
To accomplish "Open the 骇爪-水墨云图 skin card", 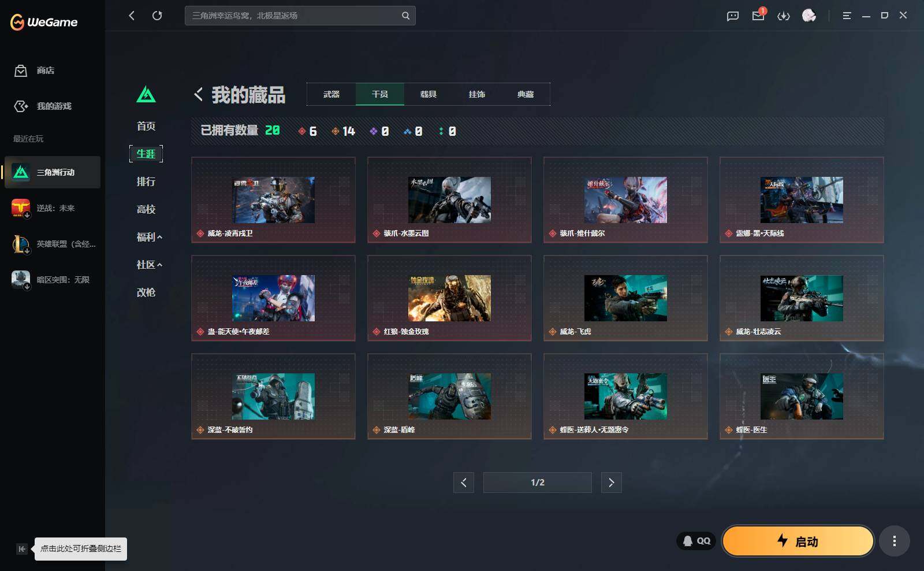I will tap(449, 200).
